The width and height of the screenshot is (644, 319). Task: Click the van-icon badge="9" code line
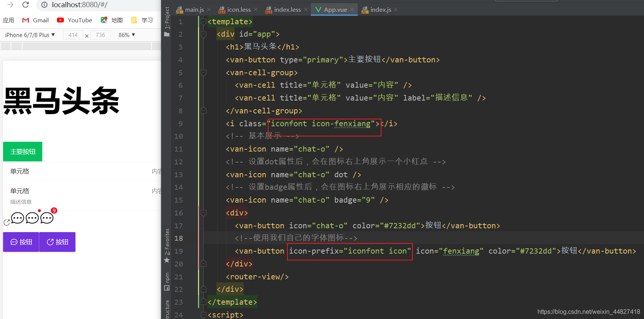(307, 200)
